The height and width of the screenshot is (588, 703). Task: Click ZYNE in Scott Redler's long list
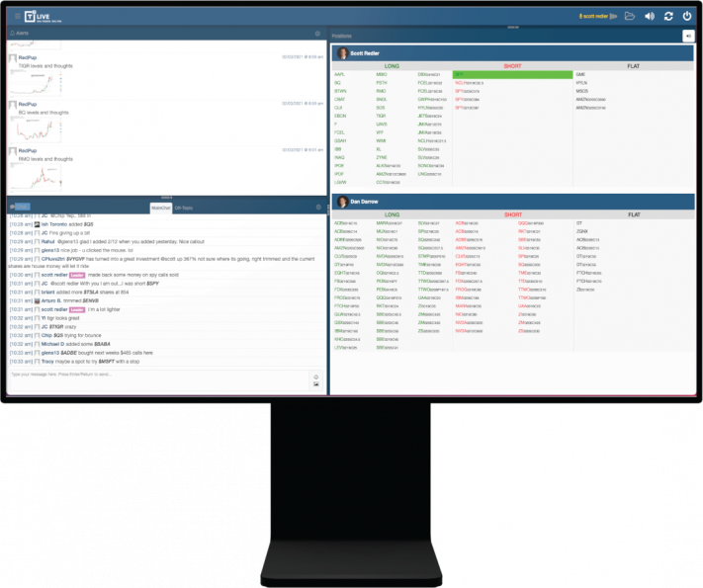[381, 157]
